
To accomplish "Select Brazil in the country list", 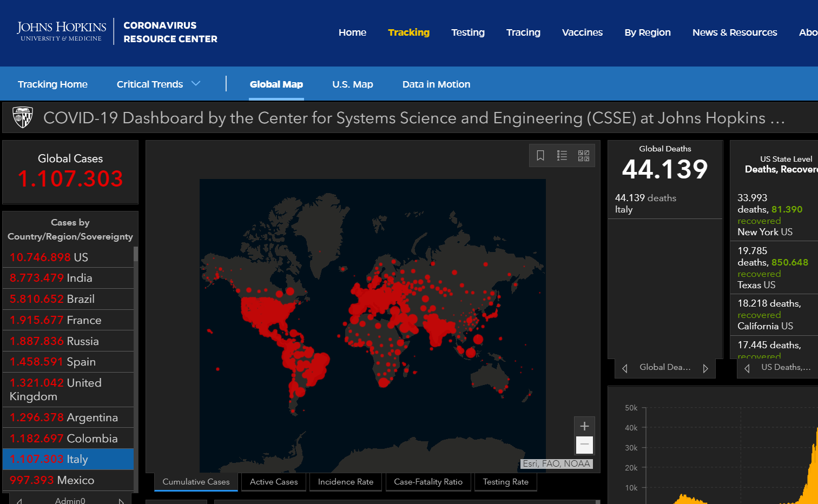I will tap(68, 299).
